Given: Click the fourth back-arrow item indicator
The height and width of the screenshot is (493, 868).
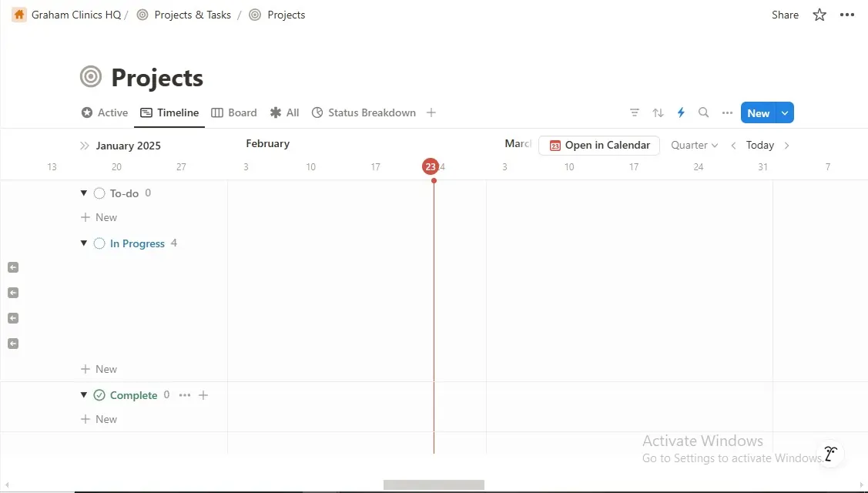Looking at the screenshot, I should coord(13,344).
